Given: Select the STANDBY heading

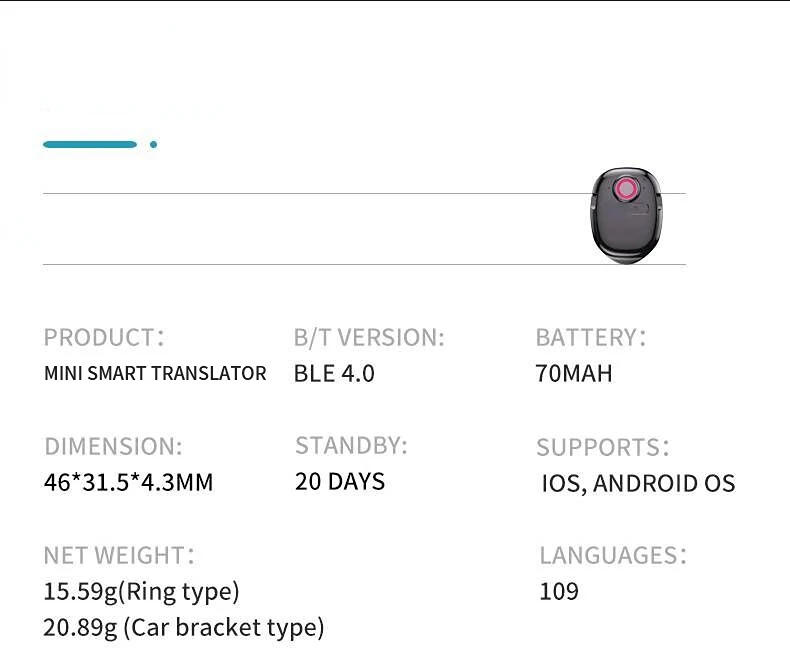Looking at the screenshot, I should pos(351,445).
